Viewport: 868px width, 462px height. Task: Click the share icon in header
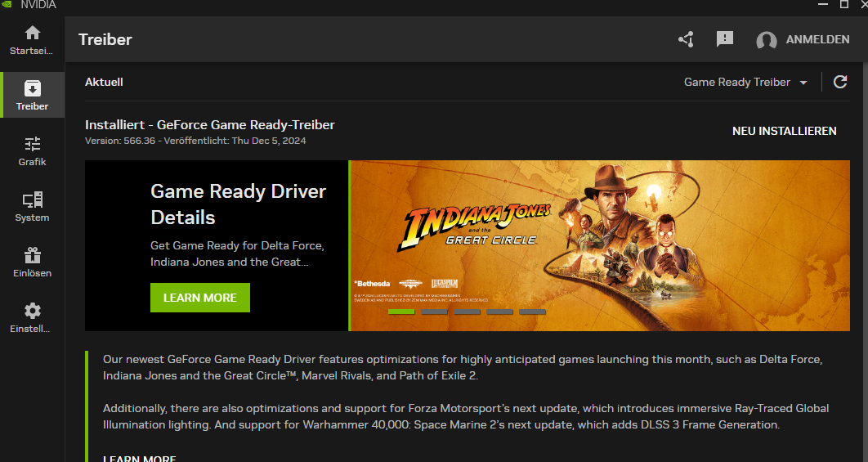[x=686, y=39]
